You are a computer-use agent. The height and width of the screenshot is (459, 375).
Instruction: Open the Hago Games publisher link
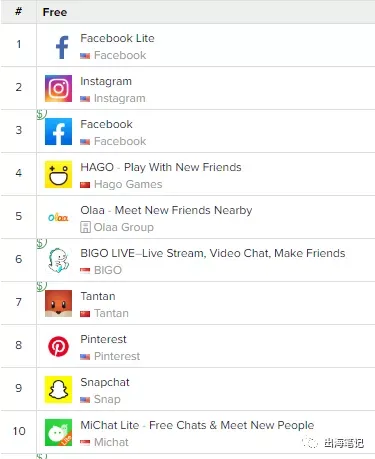(x=128, y=184)
